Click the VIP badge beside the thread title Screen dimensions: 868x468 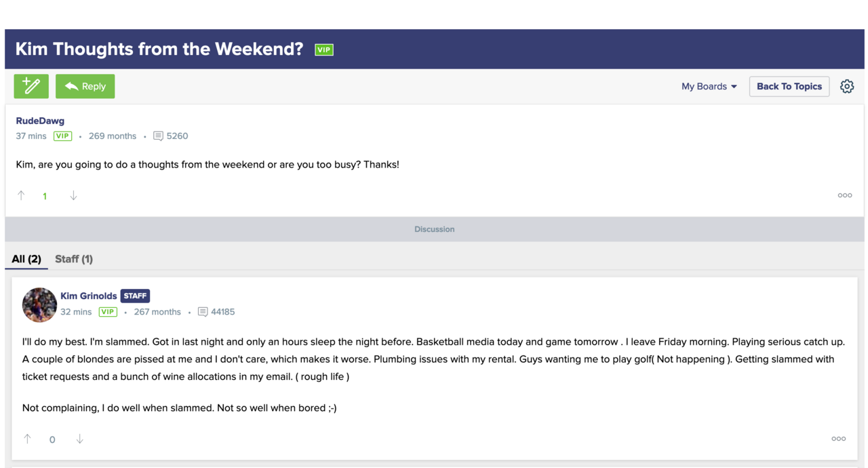pos(323,49)
